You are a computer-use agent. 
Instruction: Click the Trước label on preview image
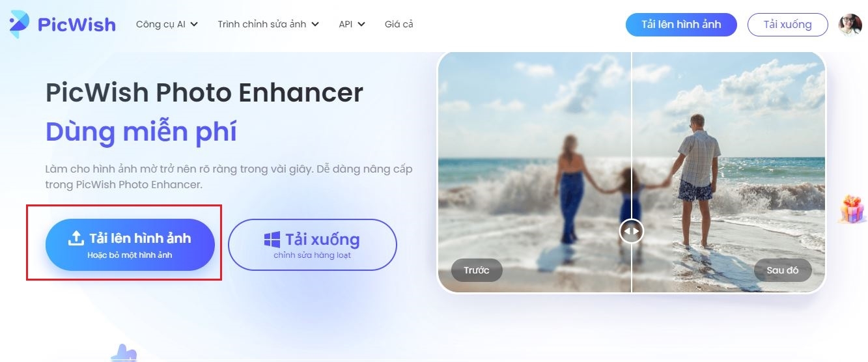[x=477, y=270]
